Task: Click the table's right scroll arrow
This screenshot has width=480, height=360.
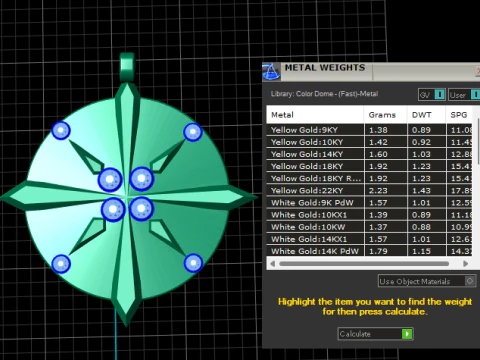Action: (466, 264)
